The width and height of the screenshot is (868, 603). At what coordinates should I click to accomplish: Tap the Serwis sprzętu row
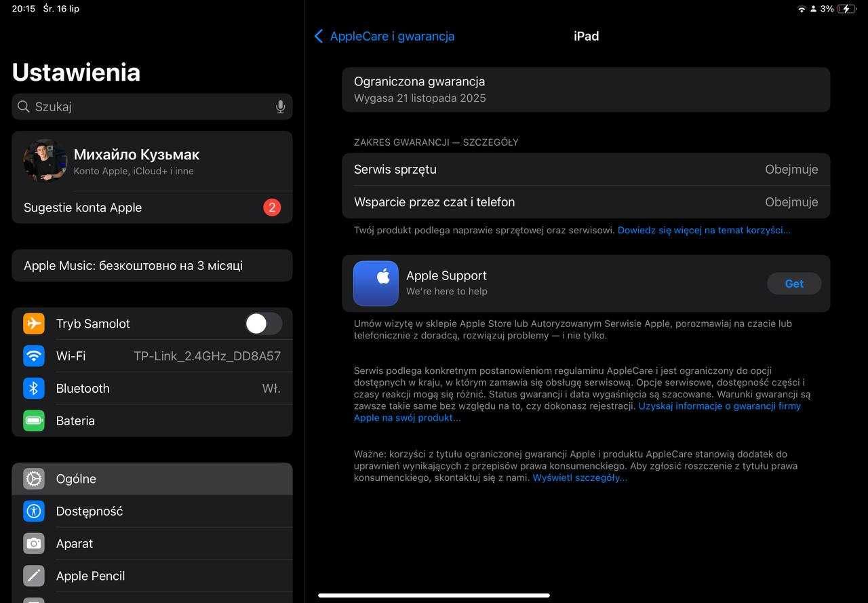[586, 170]
